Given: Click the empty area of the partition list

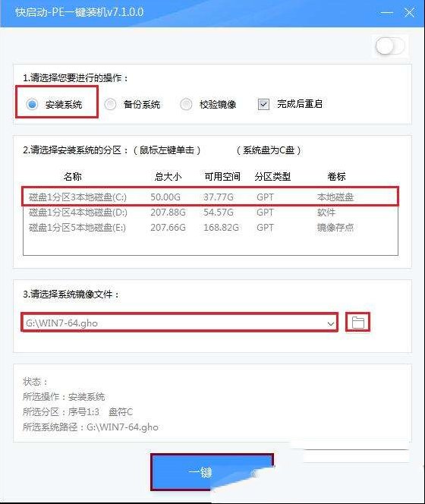Looking at the screenshot, I should (210, 245).
